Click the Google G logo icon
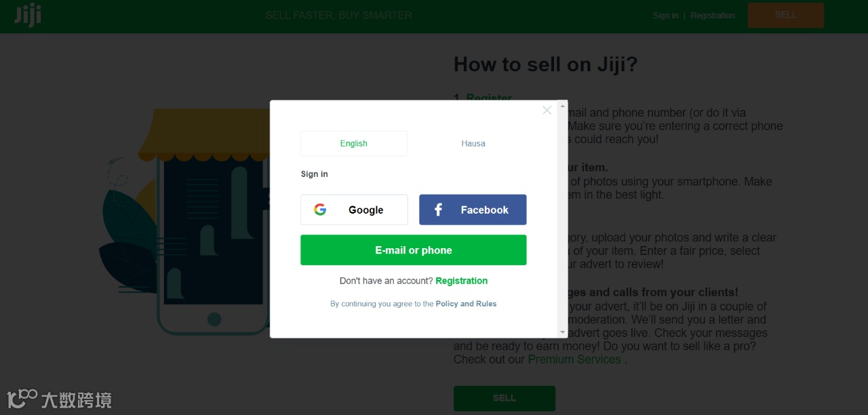 pos(320,210)
